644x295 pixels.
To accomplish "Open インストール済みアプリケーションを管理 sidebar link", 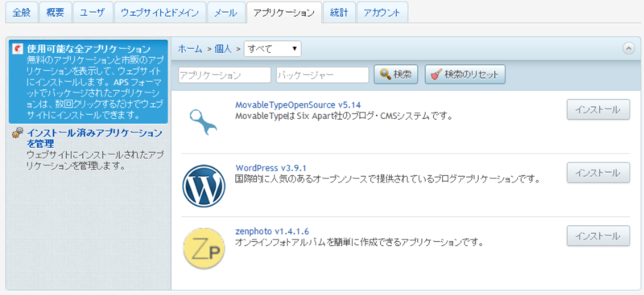I will [x=94, y=138].
